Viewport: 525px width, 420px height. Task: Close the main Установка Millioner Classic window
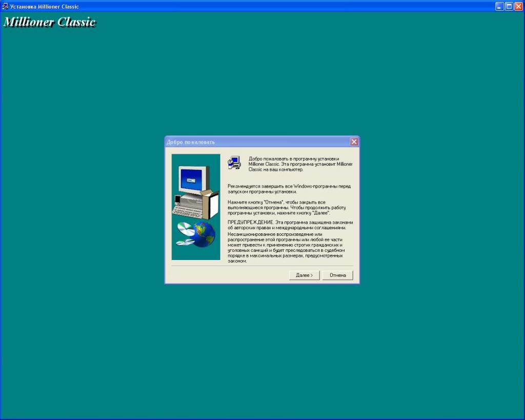(x=518, y=7)
